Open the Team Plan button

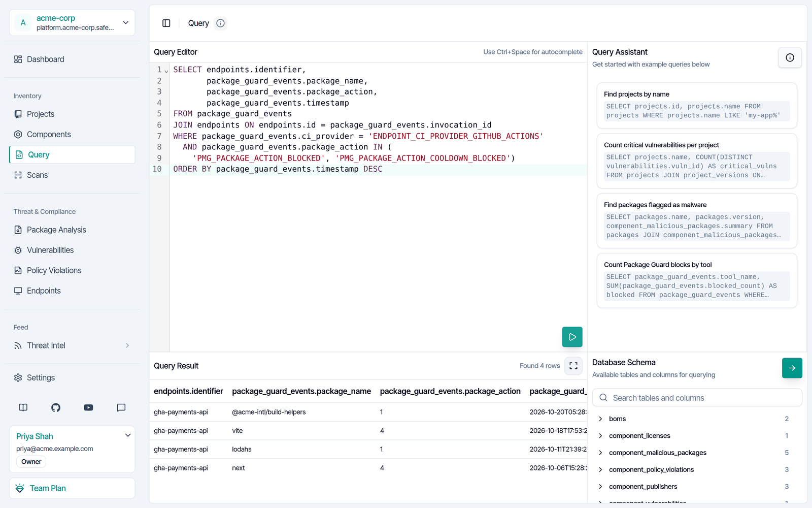click(72, 488)
